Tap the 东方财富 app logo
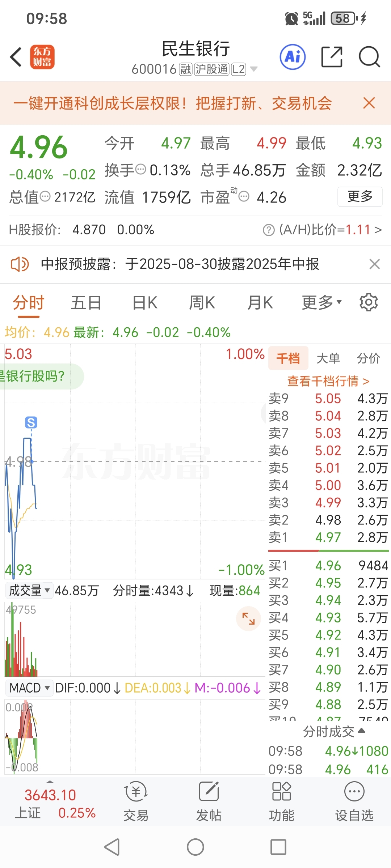The height and width of the screenshot is (868, 391). [x=42, y=57]
